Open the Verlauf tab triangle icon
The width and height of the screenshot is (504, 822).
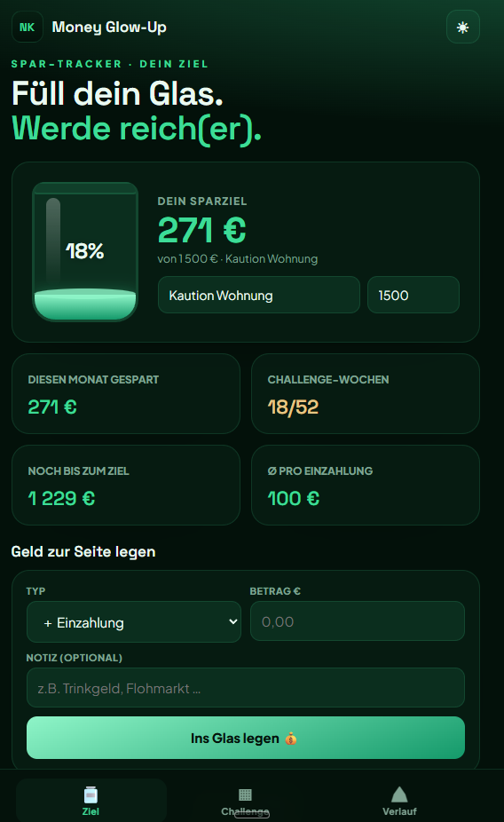click(399, 794)
